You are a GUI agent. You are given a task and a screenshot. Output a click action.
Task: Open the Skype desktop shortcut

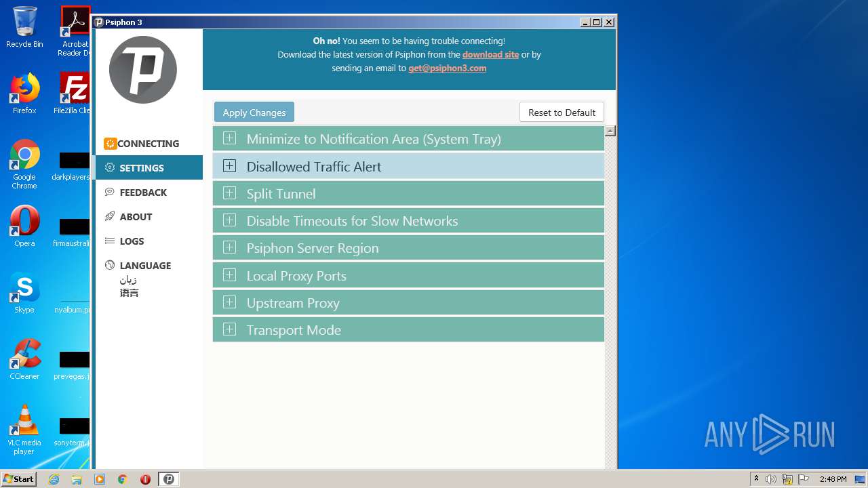click(24, 293)
